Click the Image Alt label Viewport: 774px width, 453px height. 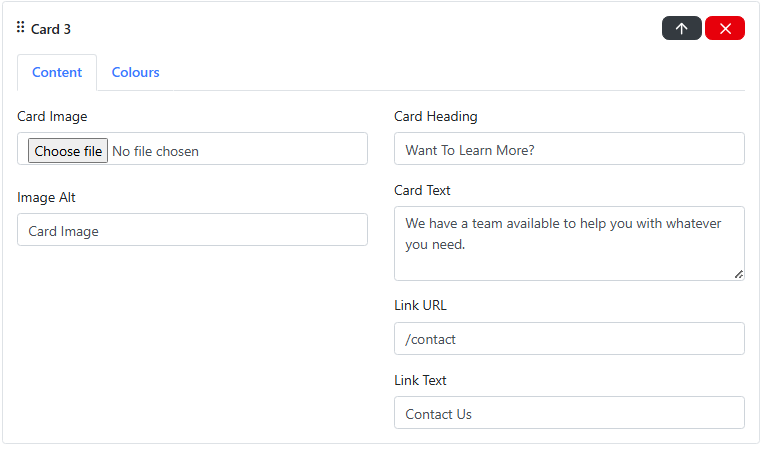click(46, 197)
